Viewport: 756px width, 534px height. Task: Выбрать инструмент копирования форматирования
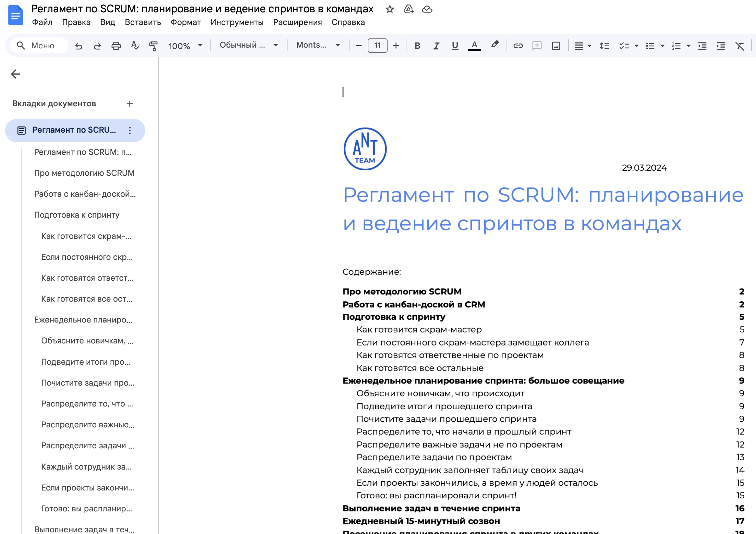[153, 45]
